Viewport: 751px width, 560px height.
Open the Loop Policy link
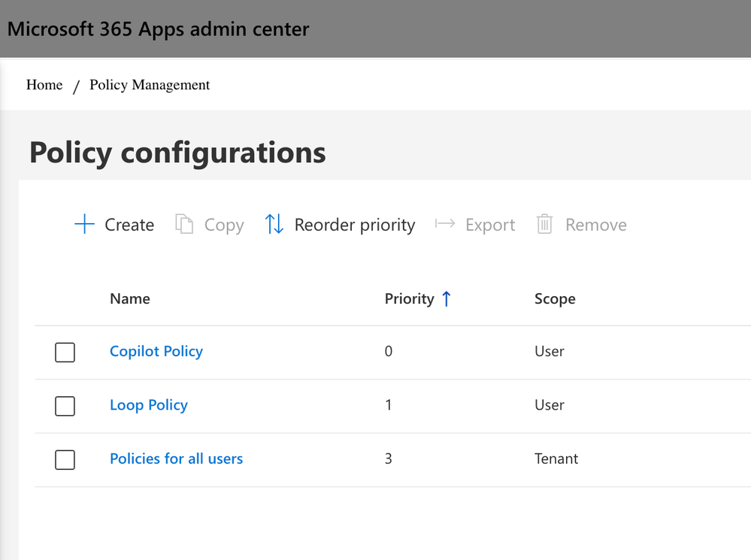click(x=149, y=405)
